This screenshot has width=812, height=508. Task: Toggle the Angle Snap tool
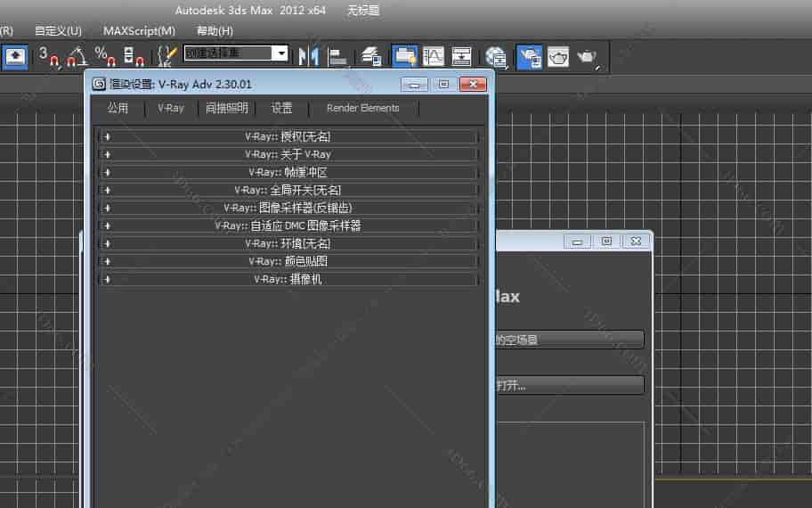[77, 56]
